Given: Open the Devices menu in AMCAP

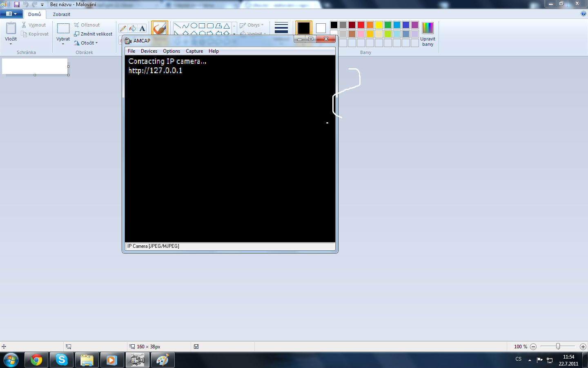Looking at the screenshot, I should (x=149, y=51).
